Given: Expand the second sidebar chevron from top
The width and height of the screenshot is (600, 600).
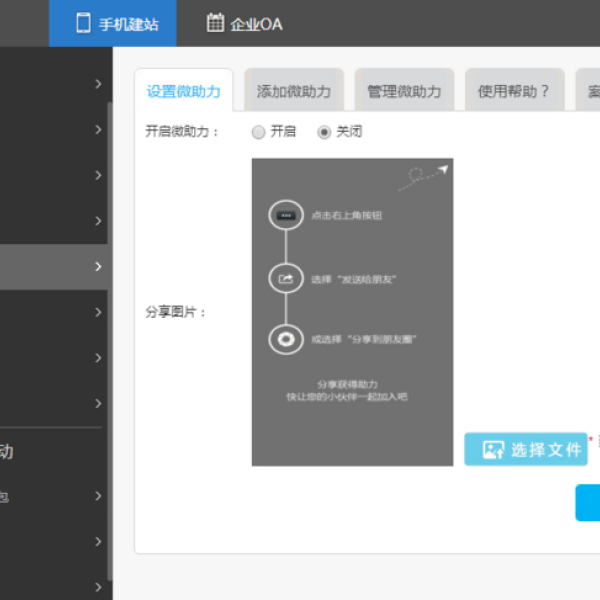Looking at the screenshot, I should pyautogui.click(x=98, y=130).
